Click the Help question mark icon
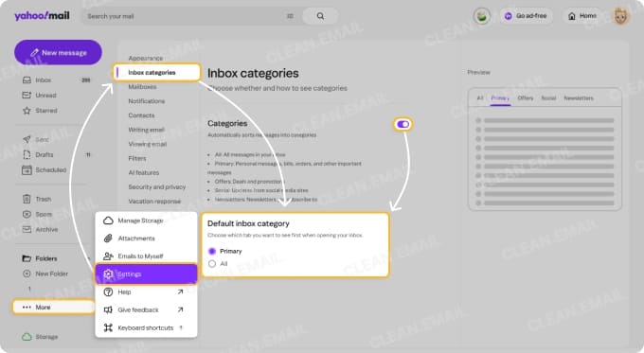644x353 pixels. pos(108,291)
